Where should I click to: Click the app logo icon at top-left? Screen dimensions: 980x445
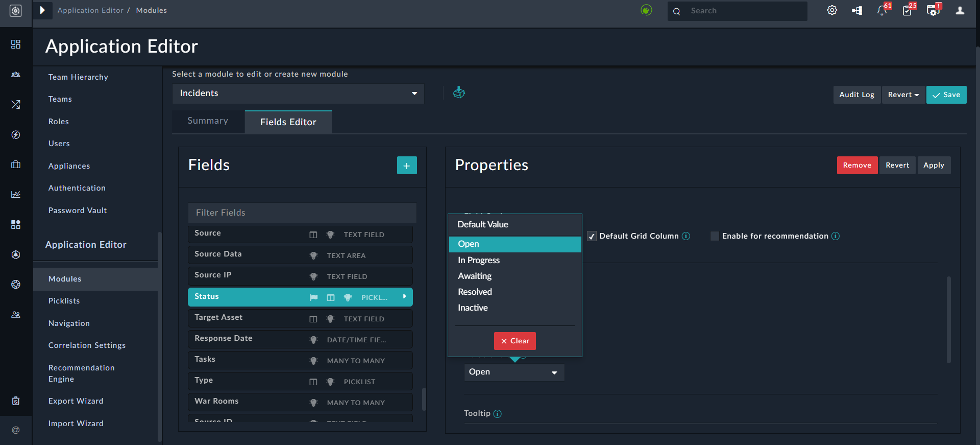(x=16, y=11)
